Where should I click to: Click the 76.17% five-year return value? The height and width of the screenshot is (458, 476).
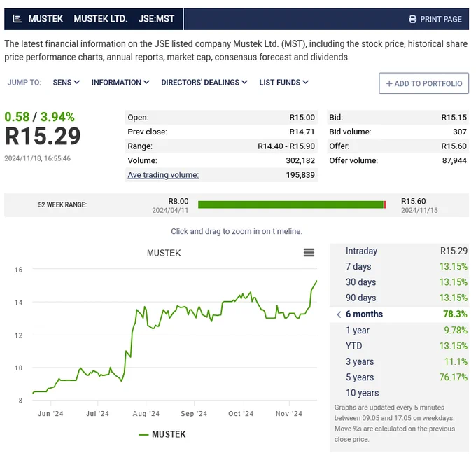coord(453,377)
